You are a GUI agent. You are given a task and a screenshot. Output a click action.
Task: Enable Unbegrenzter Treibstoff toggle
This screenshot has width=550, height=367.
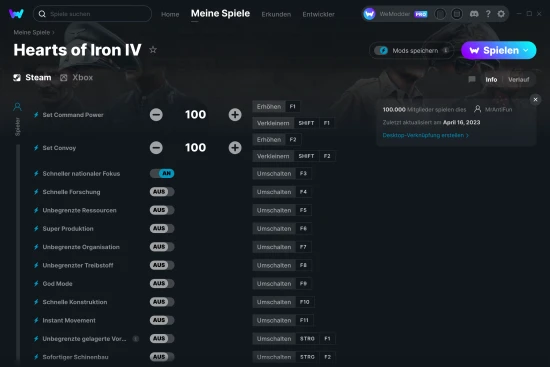[x=162, y=265]
